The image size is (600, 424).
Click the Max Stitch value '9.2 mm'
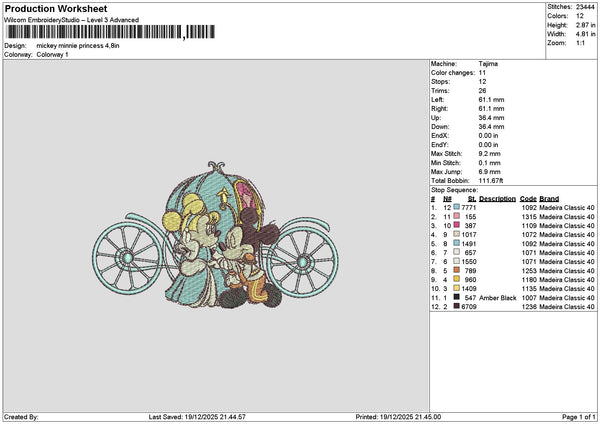489,154
